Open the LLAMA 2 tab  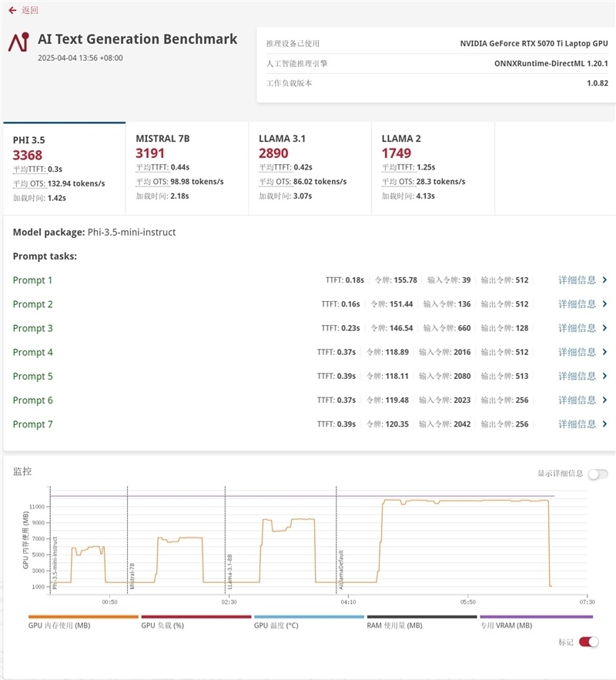point(433,168)
